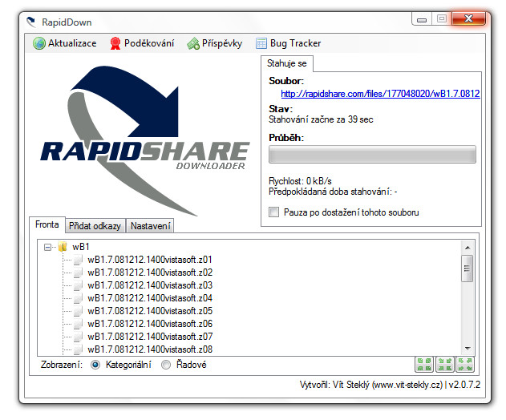Click the wB1 folder icon in the queue
506x420 pixels.
click(x=63, y=247)
